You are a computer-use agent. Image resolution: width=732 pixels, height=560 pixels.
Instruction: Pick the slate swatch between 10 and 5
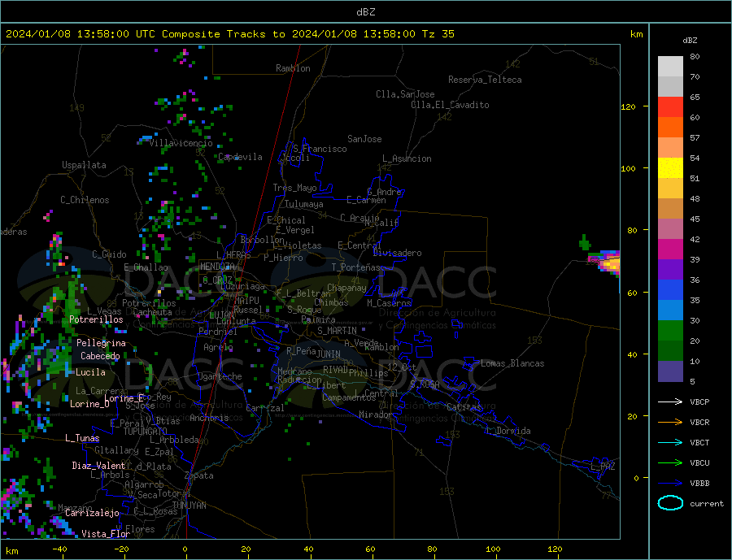(670, 371)
